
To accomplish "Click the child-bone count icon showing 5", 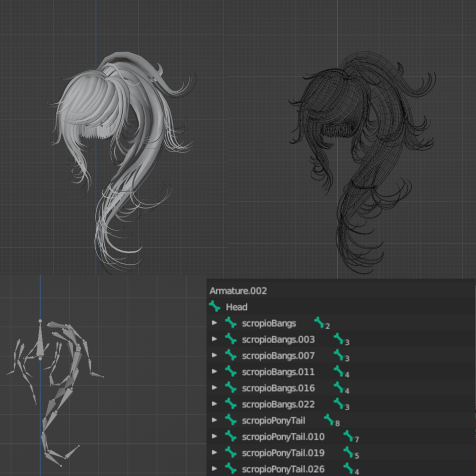I will 351,453.
